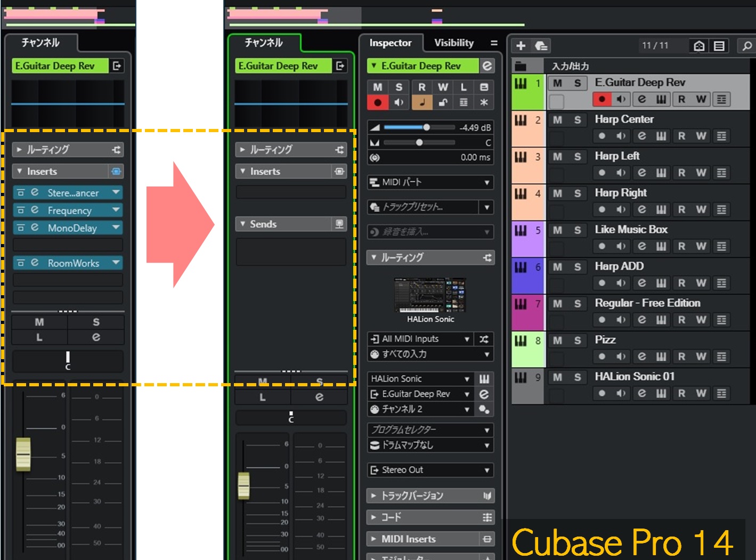The height and width of the screenshot is (560, 756).
Task: Open track presets icon beside Add Track
Action: [541, 46]
